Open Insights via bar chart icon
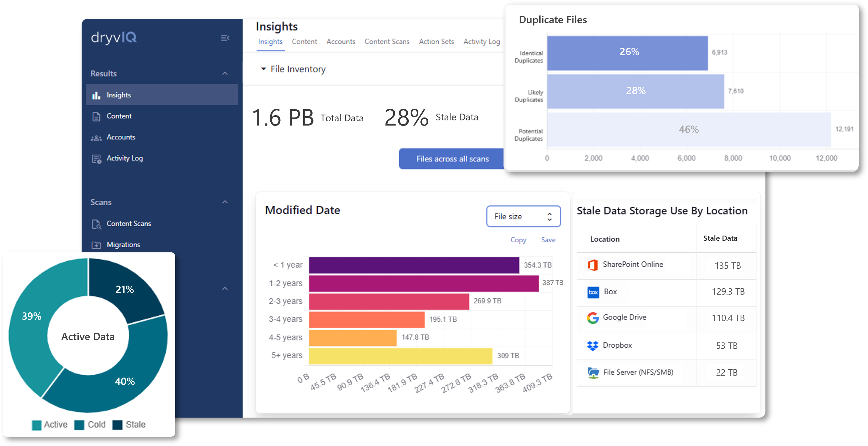This screenshot has width=868, height=446. [96, 96]
